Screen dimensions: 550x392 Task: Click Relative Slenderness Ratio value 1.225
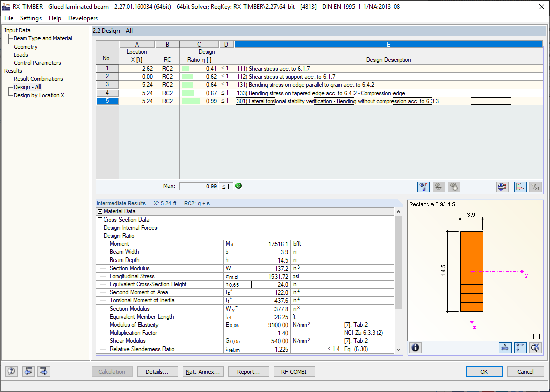pos(270,350)
